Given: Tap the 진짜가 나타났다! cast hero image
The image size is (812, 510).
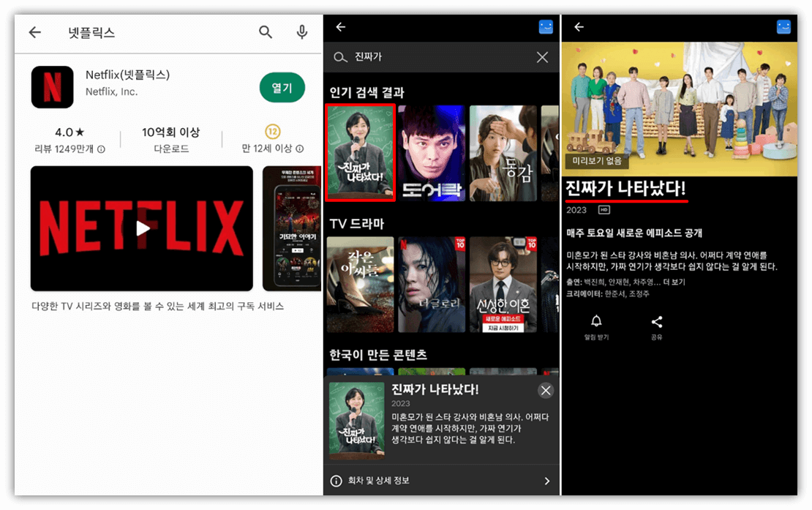Looking at the screenshot, I should (680, 109).
